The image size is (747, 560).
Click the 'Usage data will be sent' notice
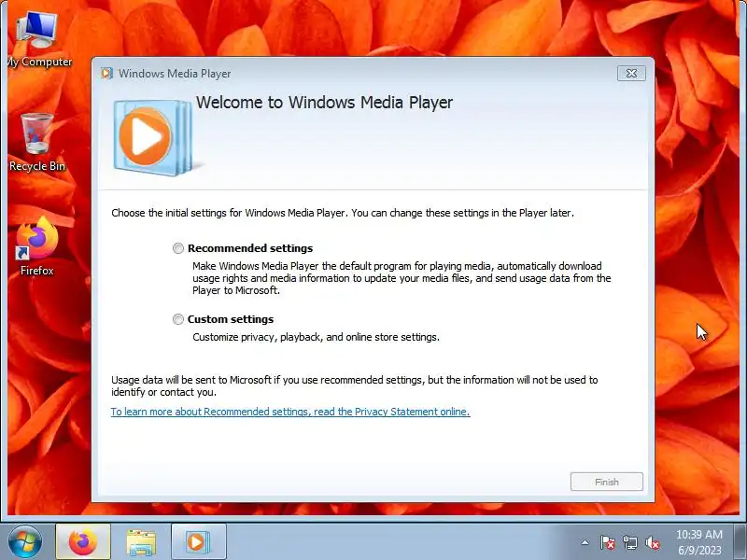[355, 385]
